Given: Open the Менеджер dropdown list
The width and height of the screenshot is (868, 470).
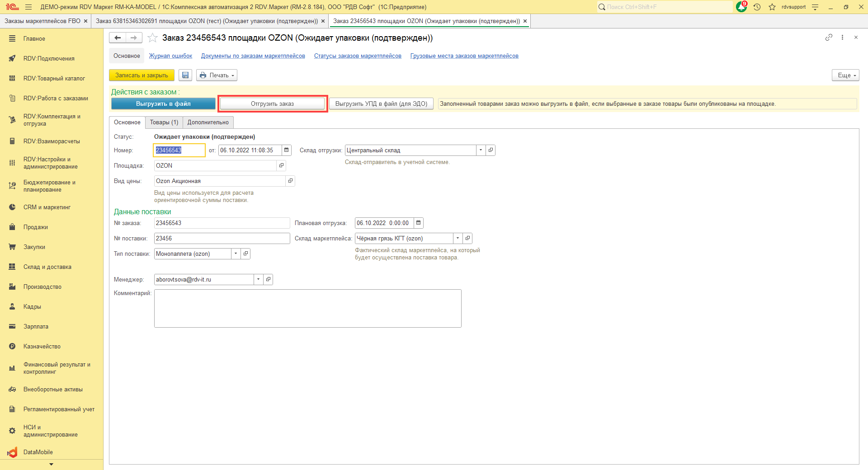Looking at the screenshot, I should [x=258, y=279].
